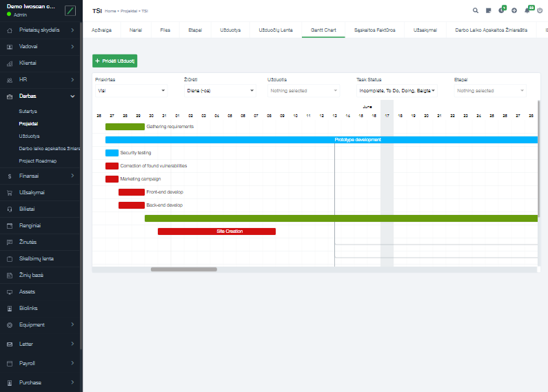Open the Task Status filter dropdown
Viewport: 548px width, 392px height.
[x=396, y=90]
